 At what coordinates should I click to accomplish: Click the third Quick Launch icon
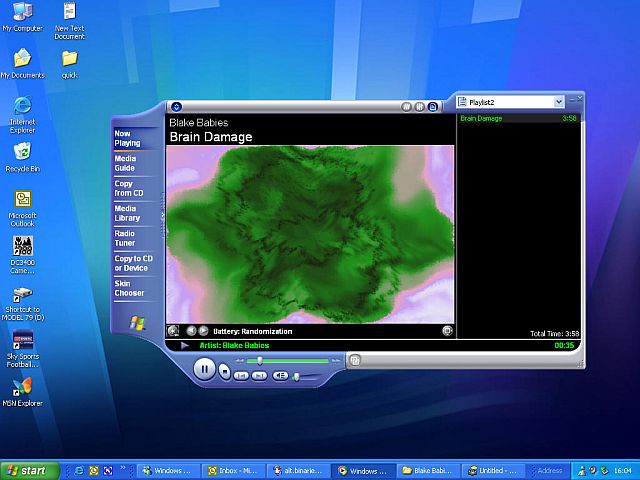click(108, 471)
